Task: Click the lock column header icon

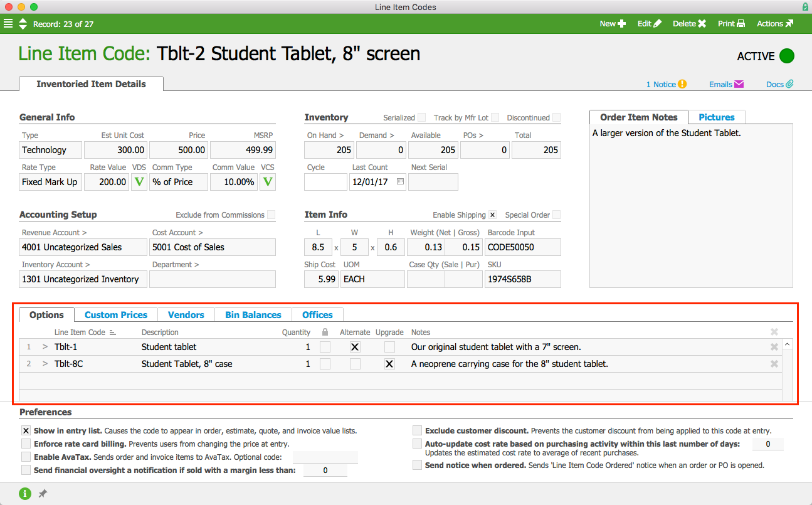Action: [x=325, y=332]
